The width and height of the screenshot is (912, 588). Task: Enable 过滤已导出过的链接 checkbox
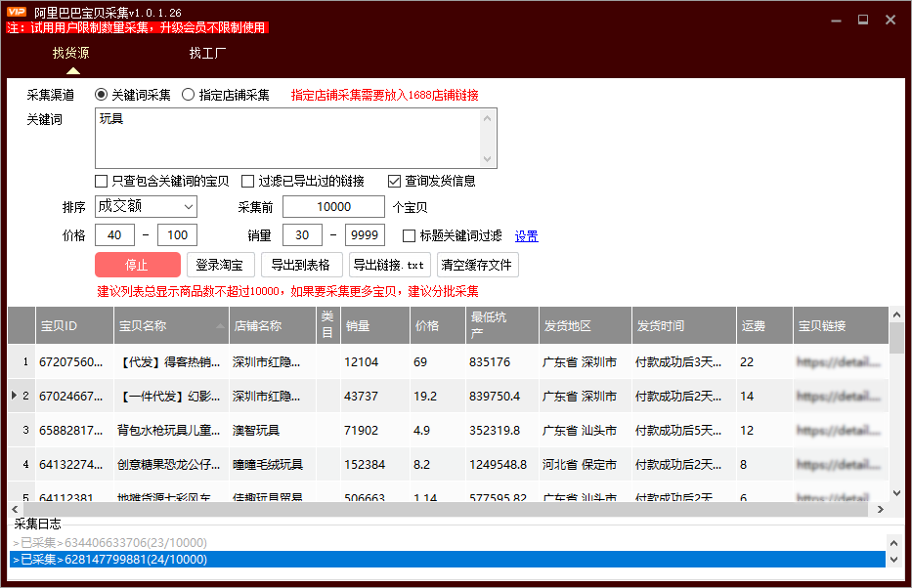pyautogui.click(x=247, y=182)
